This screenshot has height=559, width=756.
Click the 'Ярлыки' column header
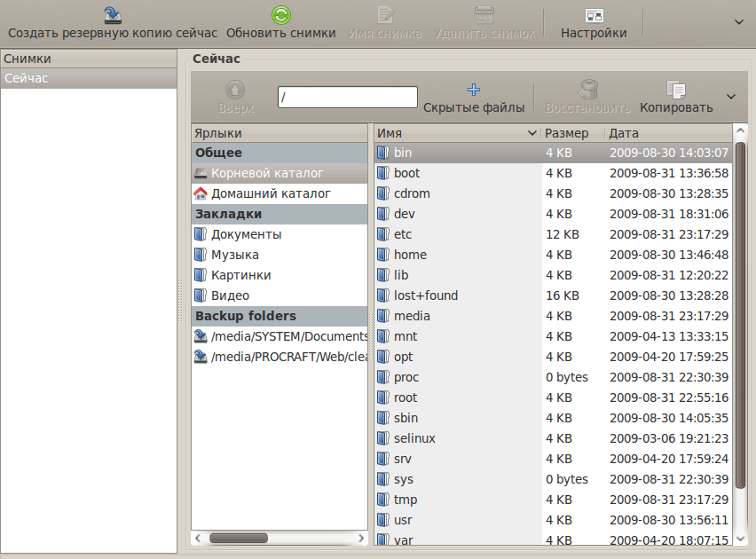click(x=280, y=133)
